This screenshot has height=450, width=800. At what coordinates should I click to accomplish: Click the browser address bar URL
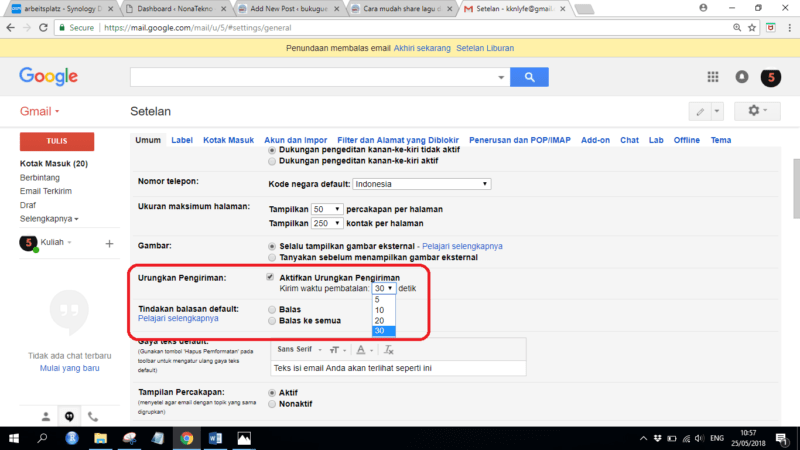197,28
